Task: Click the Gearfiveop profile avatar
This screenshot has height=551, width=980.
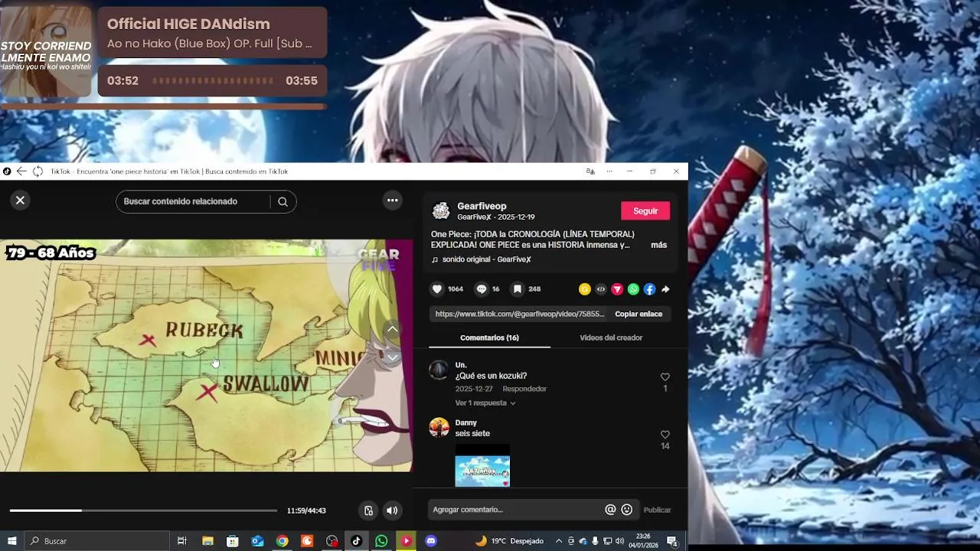Action: [x=441, y=211]
